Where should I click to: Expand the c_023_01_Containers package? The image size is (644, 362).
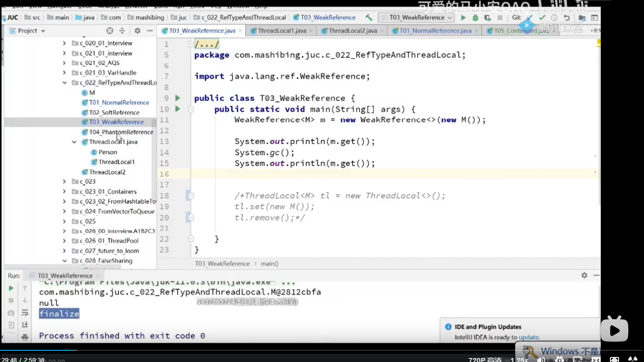click(64, 192)
